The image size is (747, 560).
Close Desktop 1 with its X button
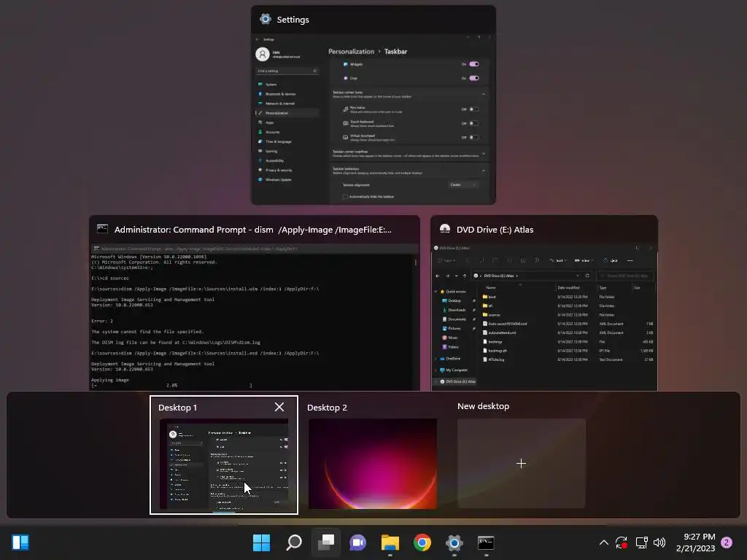pos(279,407)
